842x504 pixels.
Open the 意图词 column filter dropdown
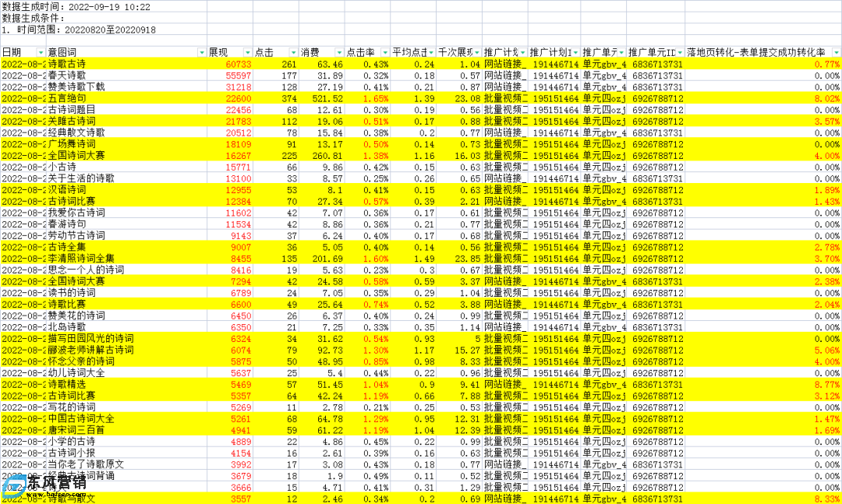click(x=201, y=52)
